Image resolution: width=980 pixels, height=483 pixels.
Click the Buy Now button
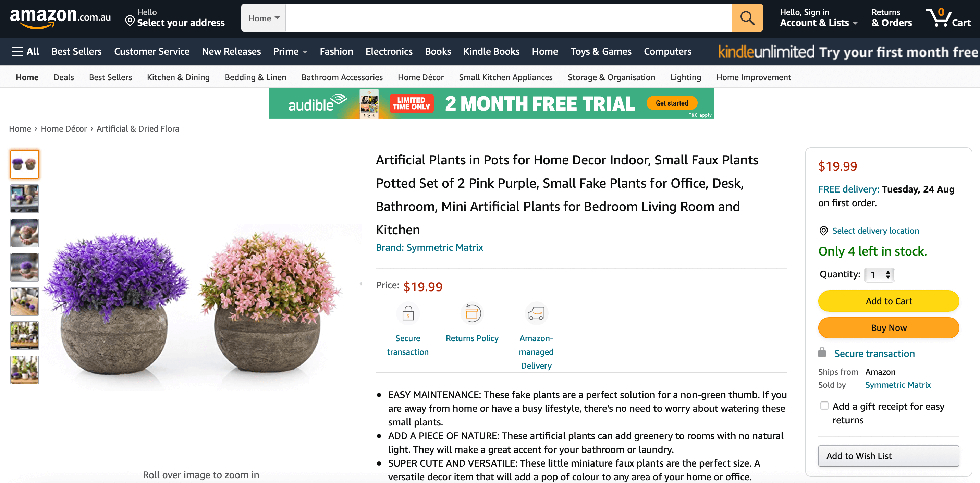click(889, 327)
